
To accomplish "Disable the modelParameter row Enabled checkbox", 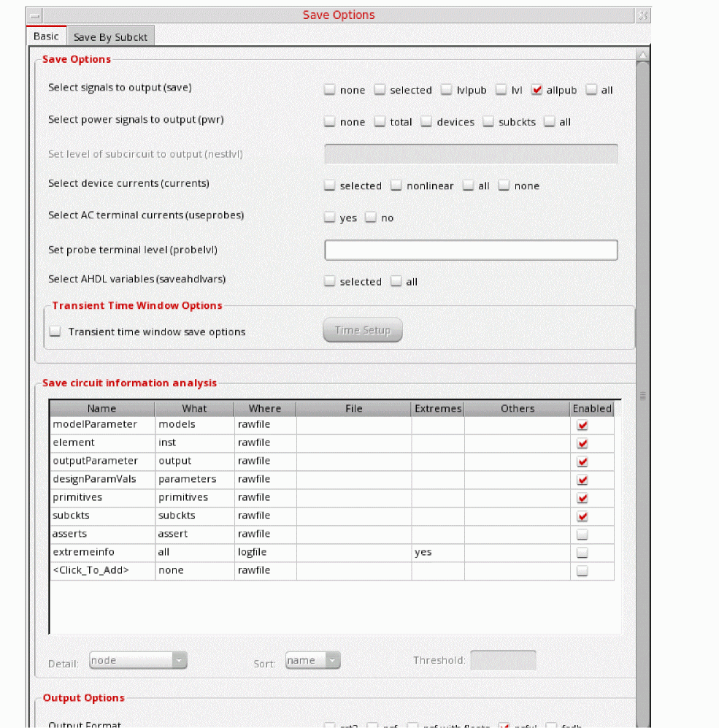I will pos(582,425).
